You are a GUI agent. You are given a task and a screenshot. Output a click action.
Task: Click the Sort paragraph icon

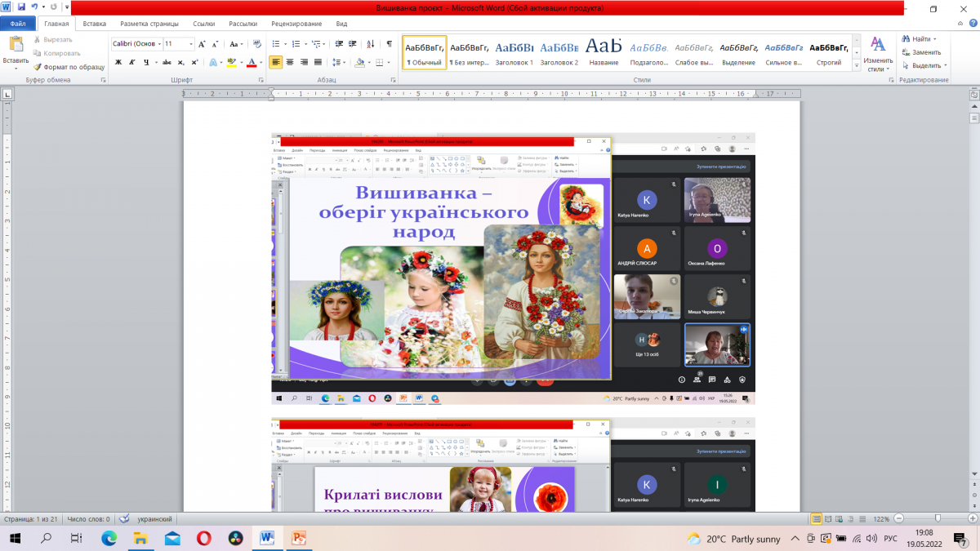370,44
